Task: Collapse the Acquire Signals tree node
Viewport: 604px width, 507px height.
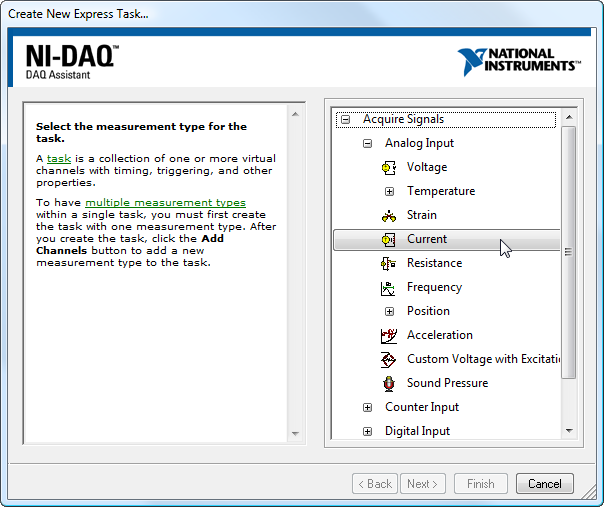Action: tap(345, 119)
